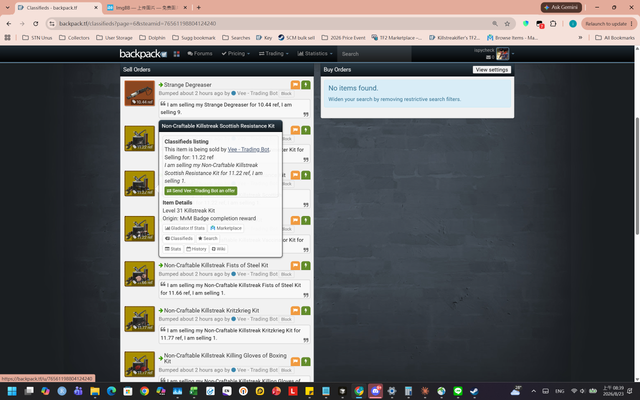This screenshot has width=640, height=400.
Task: Click the site Search input field
Action: point(374,54)
